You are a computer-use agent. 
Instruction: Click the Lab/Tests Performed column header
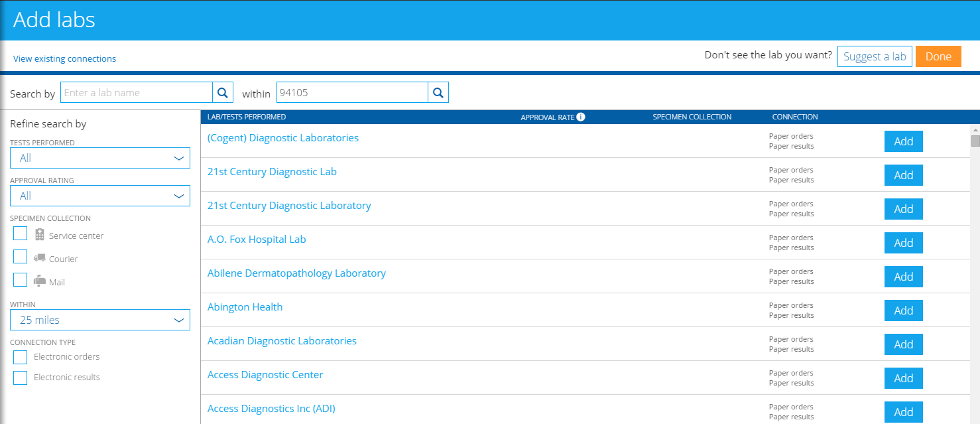pyautogui.click(x=247, y=117)
